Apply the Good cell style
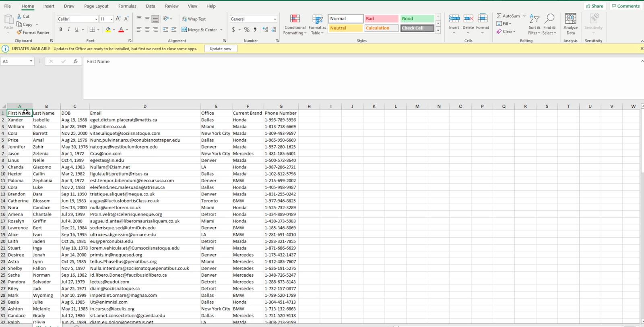 click(x=417, y=19)
